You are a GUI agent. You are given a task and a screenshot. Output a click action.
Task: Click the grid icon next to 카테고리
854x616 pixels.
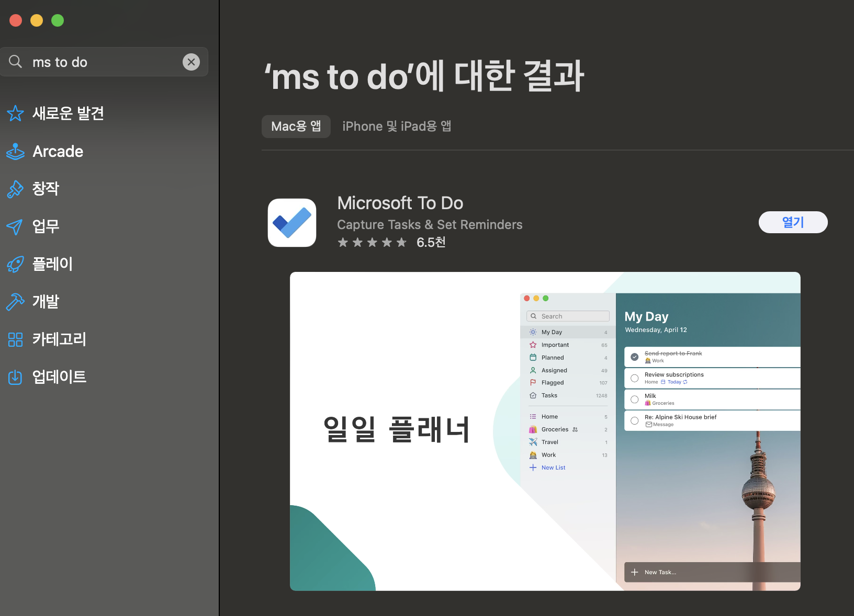pos(15,339)
